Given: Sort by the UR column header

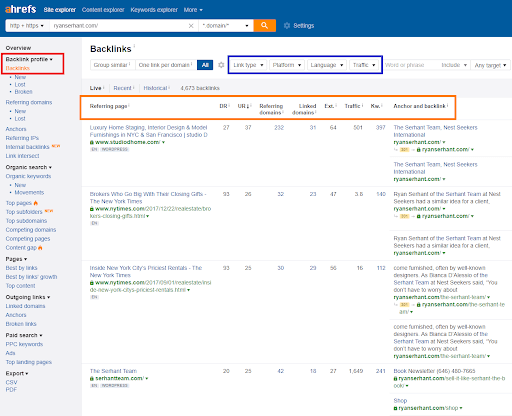Looking at the screenshot, I should tap(244, 106).
